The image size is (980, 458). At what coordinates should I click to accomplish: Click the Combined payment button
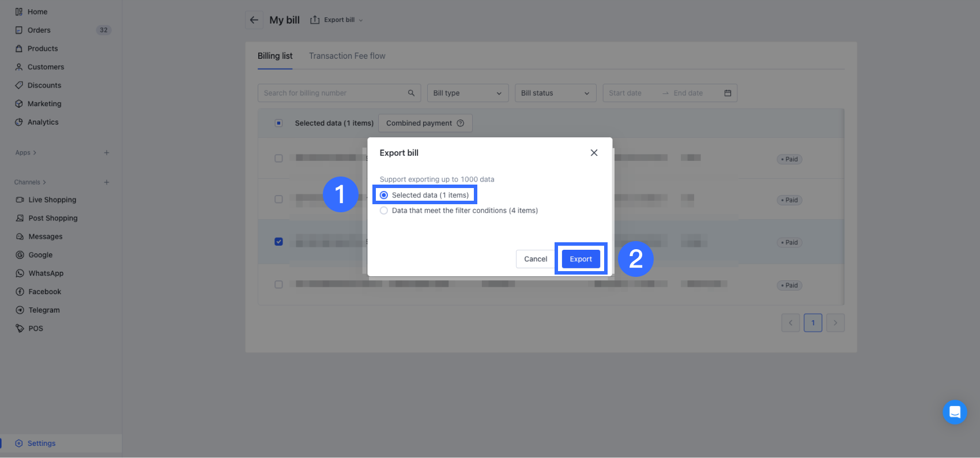click(x=425, y=123)
